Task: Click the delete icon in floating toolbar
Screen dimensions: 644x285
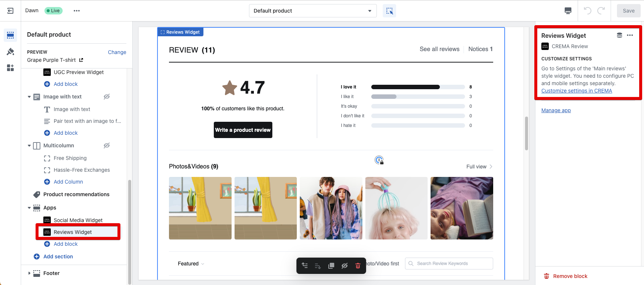Action: tap(358, 266)
